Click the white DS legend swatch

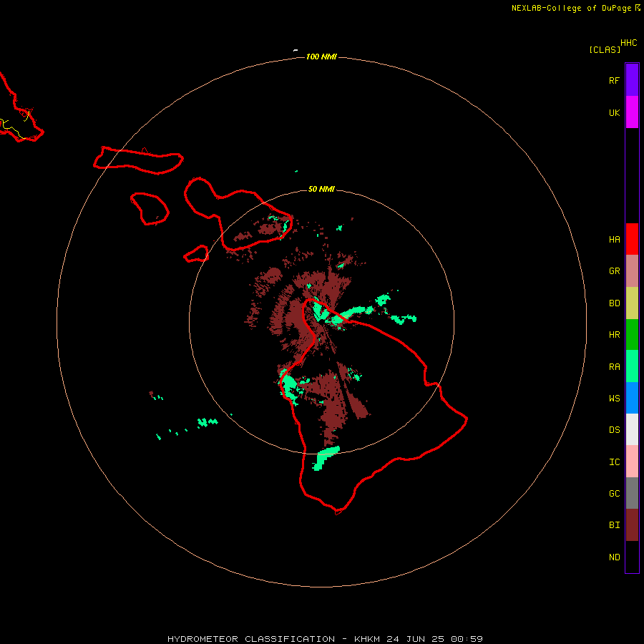(632, 429)
